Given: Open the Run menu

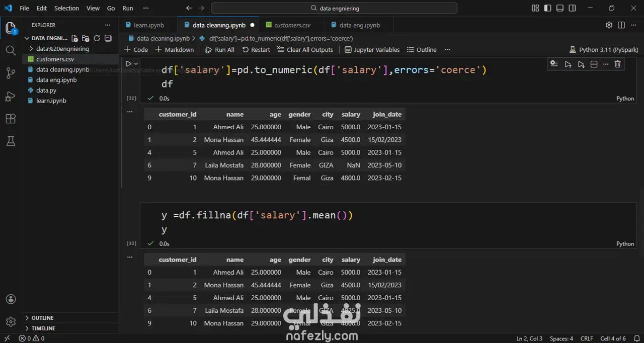Looking at the screenshot, I should tap(128, 8).
